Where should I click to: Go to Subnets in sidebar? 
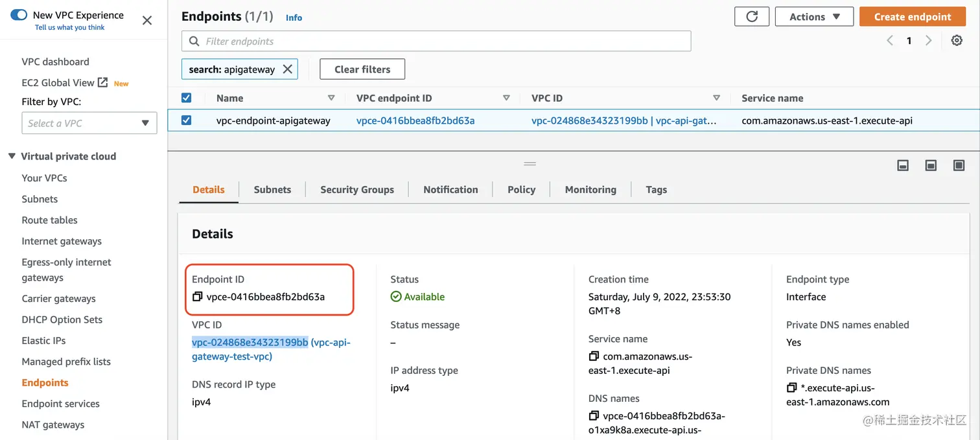click(x=40, y=199)
